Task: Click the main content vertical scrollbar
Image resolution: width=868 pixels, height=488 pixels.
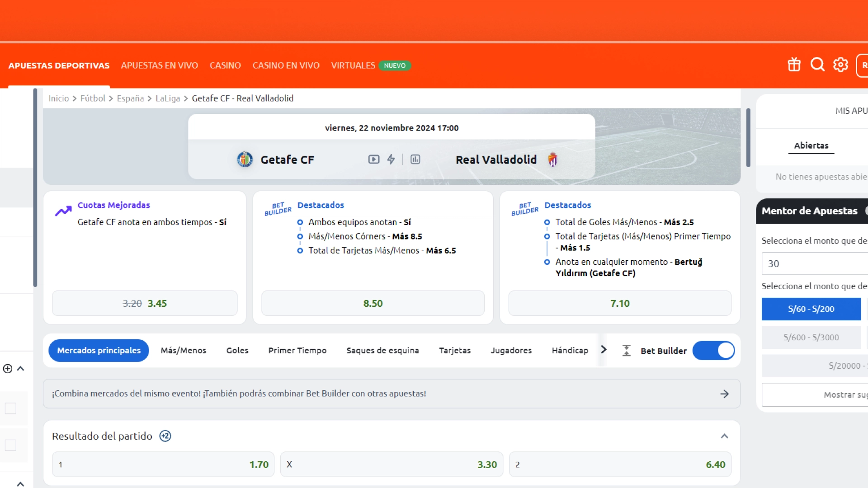Action: [x=748, y=138]
